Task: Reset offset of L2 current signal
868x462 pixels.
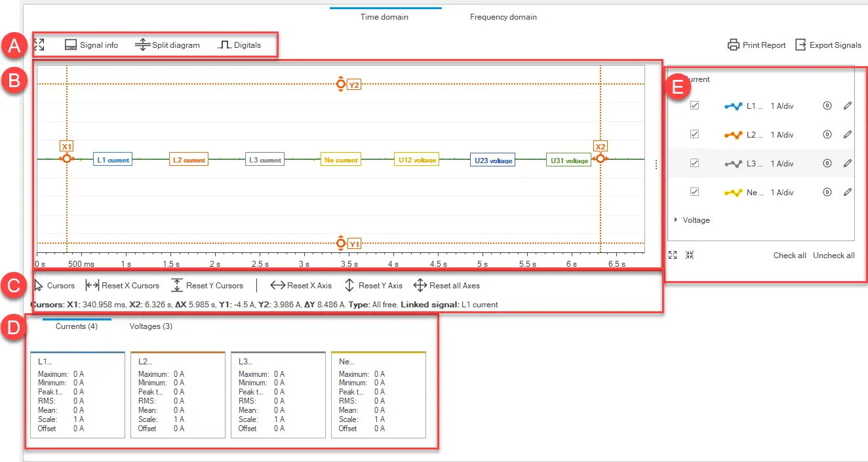Action: pyautogui.click(x=827, y=134)
